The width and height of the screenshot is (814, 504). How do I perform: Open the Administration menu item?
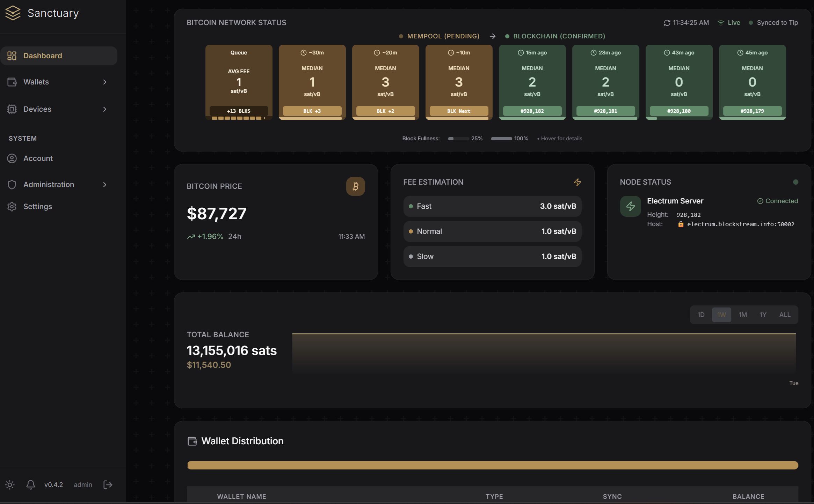[59, 185]
